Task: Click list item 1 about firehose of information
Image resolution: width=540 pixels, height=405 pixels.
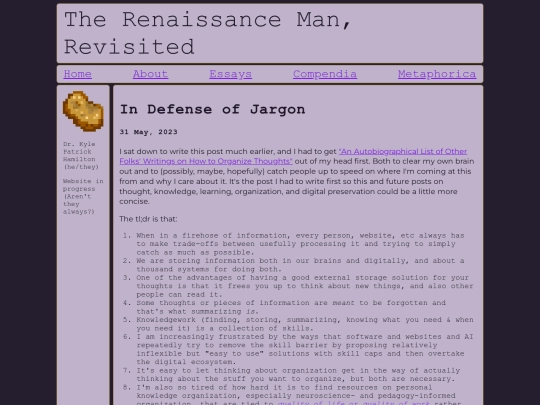Action: point(300,244)
